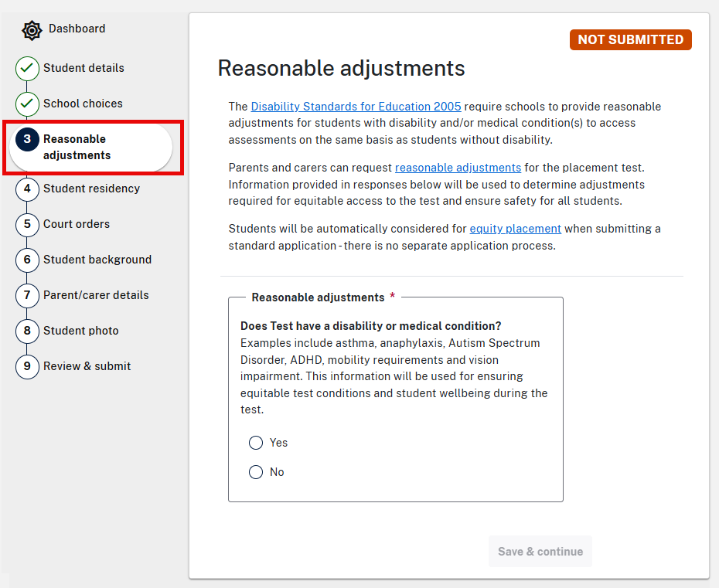Open Disability Standards for Education 2005 link
The width and height of the screenshot is (719, 588).
356,107
